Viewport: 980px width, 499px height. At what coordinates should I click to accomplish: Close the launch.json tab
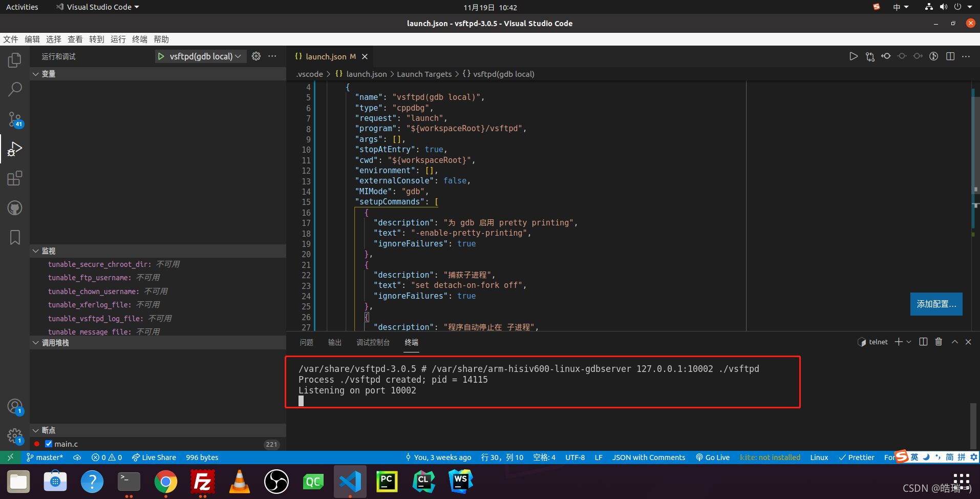(x=365, y=56)
